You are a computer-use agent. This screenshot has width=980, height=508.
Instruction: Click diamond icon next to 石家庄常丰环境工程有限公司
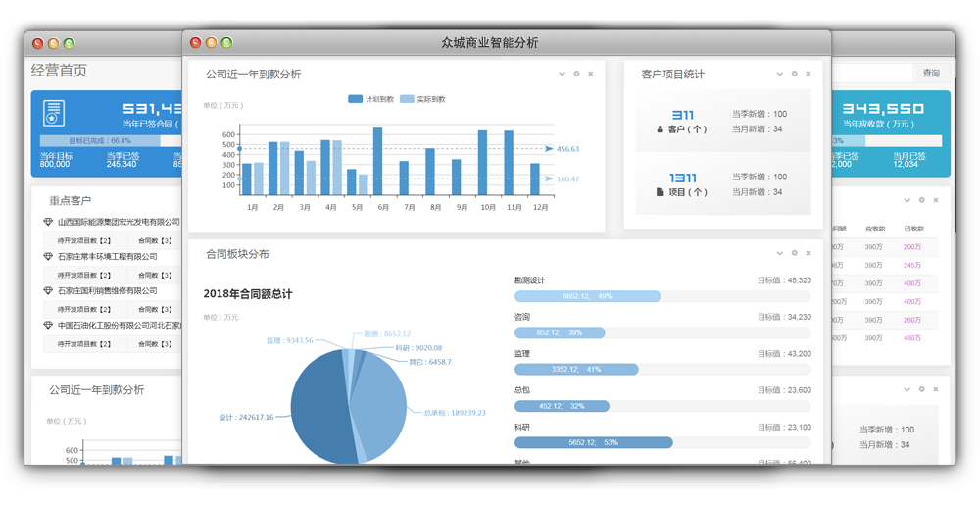48,257
